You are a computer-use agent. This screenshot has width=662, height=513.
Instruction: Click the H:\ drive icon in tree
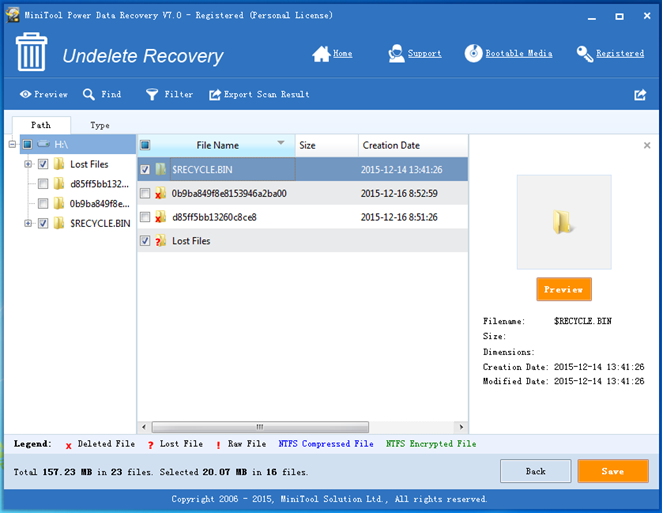pyautogui.click(x=43, y=144)
